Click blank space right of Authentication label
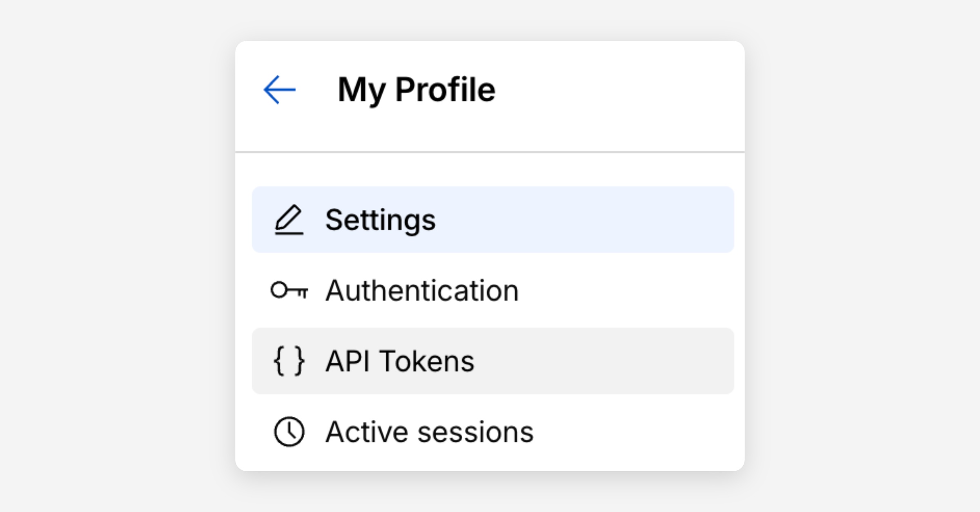Viewport: 980px width, 512px height. [x=633, y=291]
